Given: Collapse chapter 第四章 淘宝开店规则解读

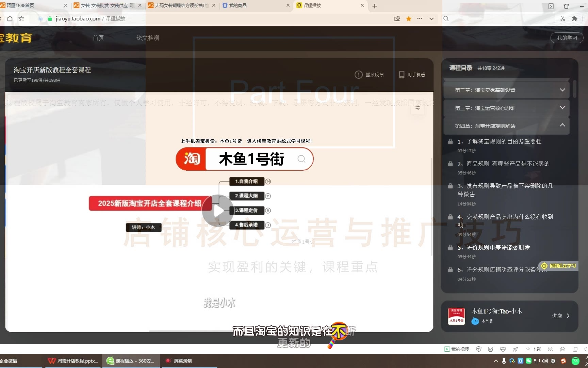Looking at the screenshot, I should point(562,125).
